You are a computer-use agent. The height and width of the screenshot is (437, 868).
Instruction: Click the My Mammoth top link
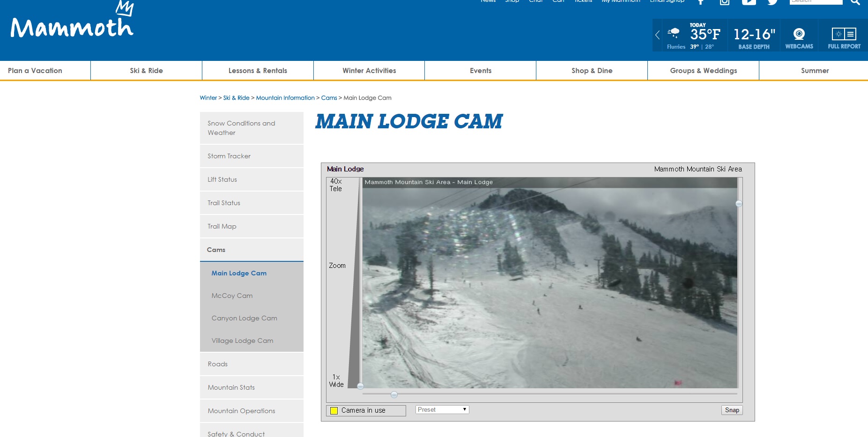[x=621, y=1]
